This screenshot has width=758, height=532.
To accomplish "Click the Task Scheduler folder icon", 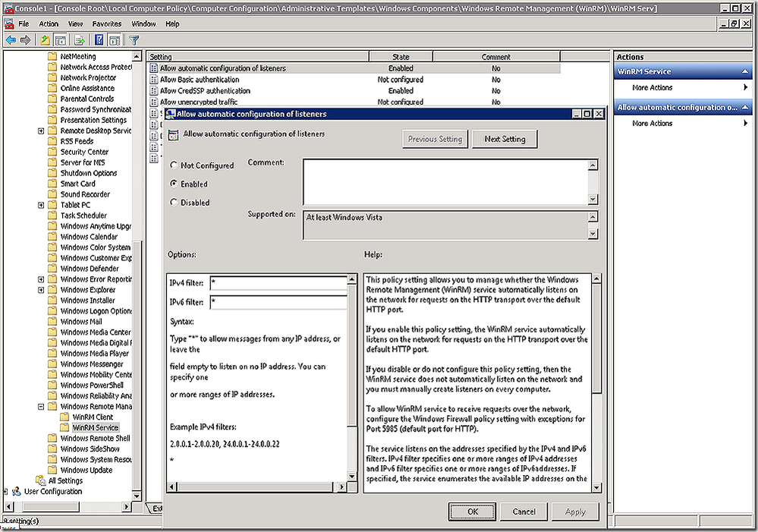I will pos(52,216).
